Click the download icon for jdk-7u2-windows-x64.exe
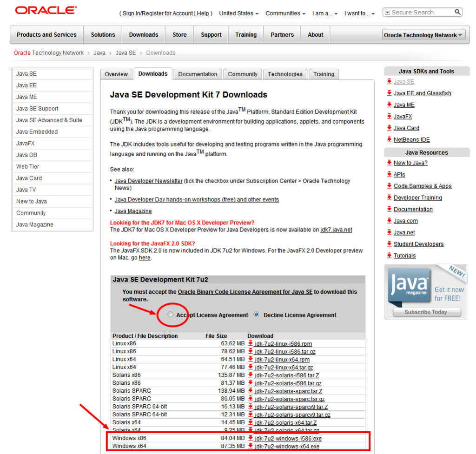 (251, 446)
